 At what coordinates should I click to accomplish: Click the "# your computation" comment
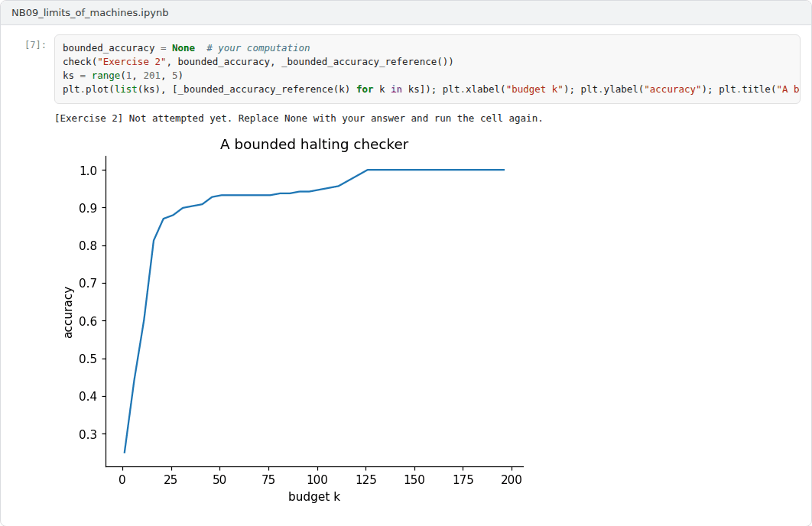258,47
